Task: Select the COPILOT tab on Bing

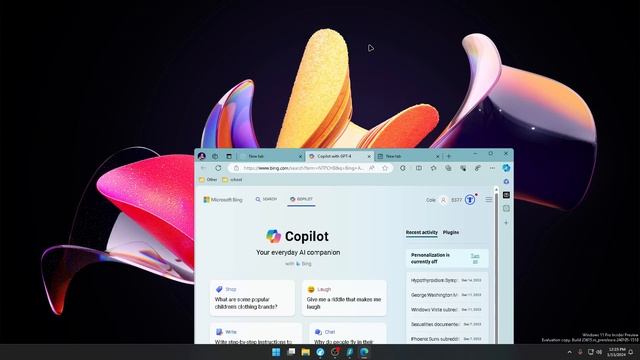Action: click(301, 199)
